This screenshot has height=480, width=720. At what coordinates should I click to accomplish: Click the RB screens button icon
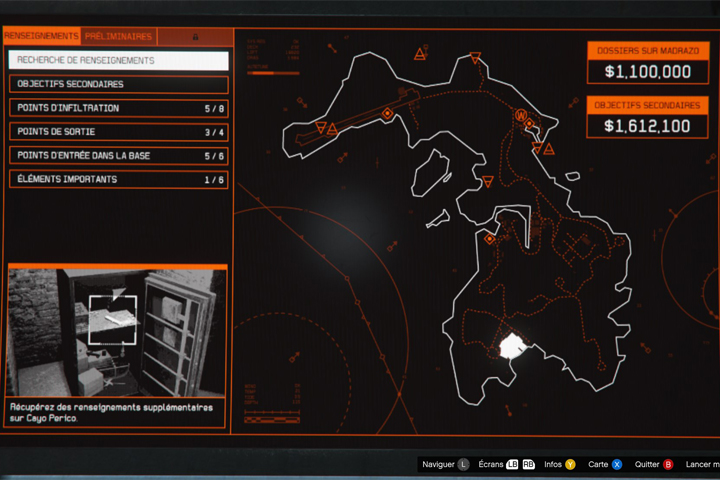528,464
